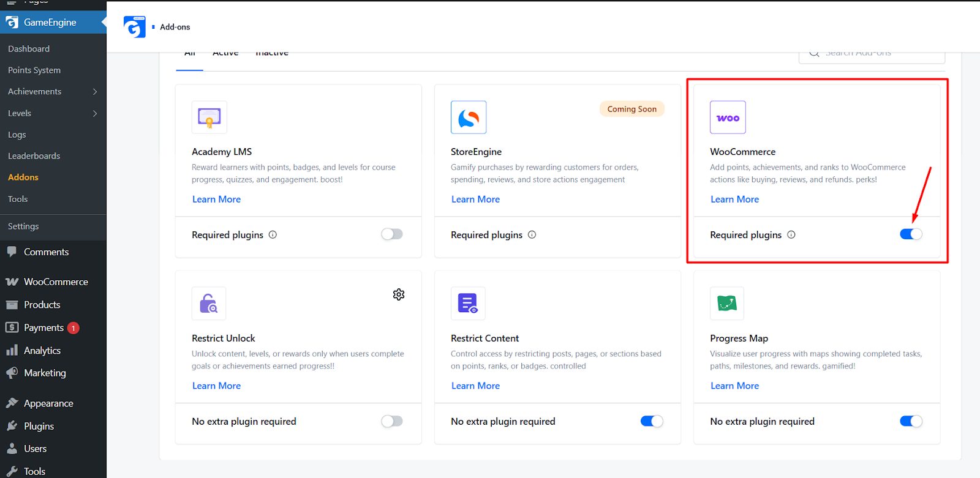Viewport: 980px width, 478px height.
Task: Expand the Achievements submenu arrow
Action: click(x=95, y=92)
